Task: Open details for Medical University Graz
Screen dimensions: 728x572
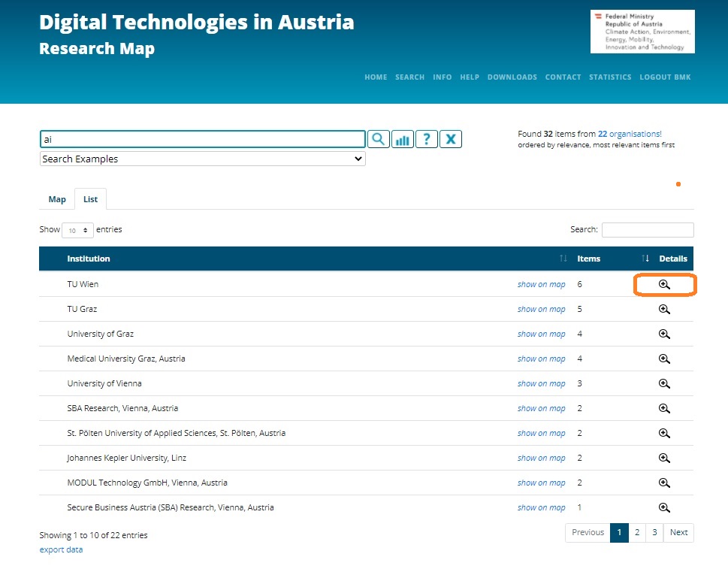Action: 664,359
